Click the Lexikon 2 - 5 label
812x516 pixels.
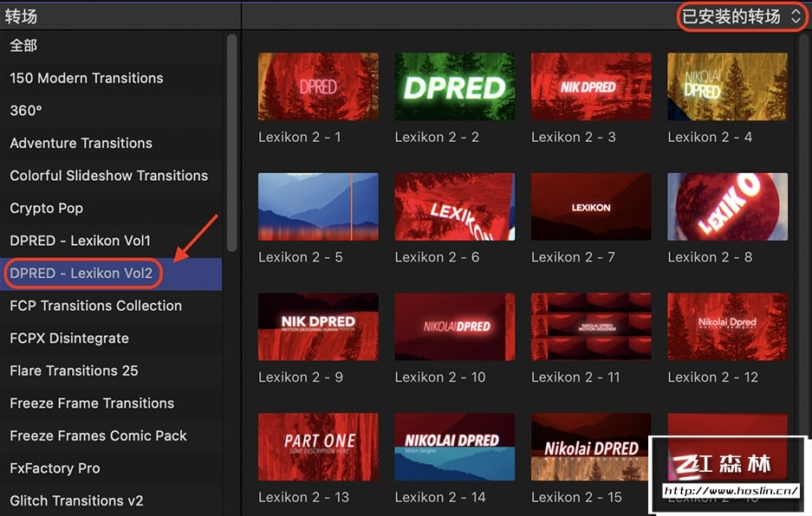(x=301, y=257)
